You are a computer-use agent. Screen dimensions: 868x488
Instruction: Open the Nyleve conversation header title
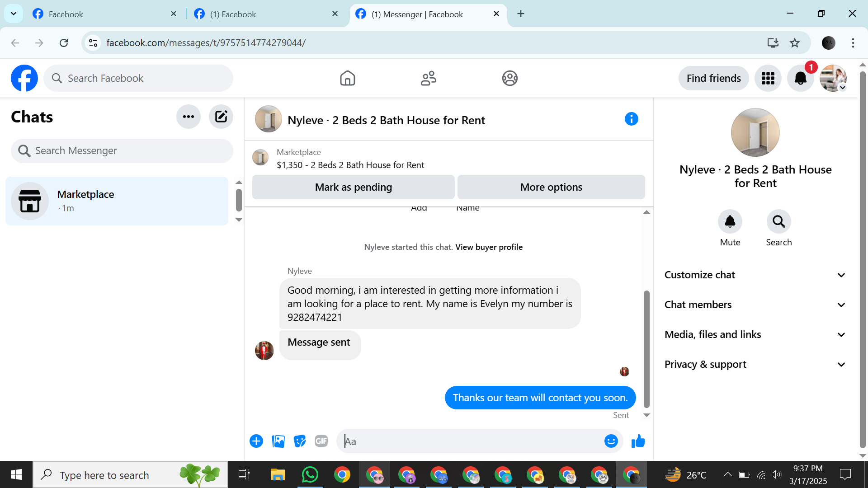(386, 120)
